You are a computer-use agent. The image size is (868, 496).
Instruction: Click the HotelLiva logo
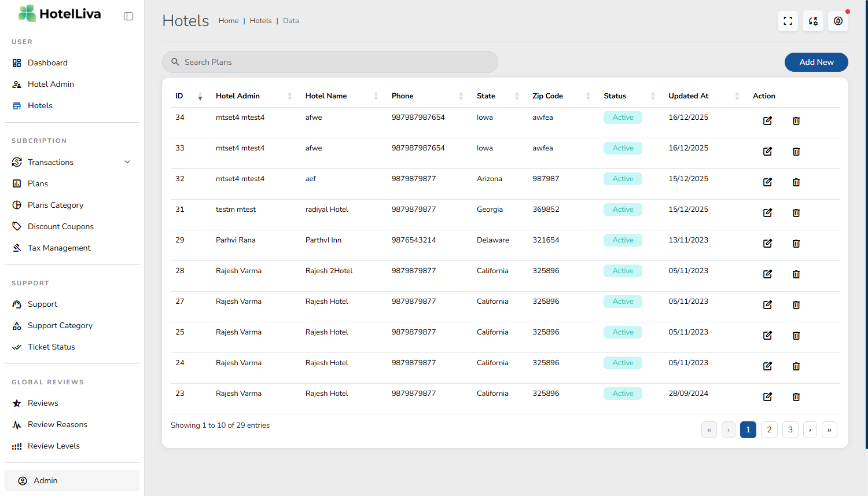pos(60,14)
